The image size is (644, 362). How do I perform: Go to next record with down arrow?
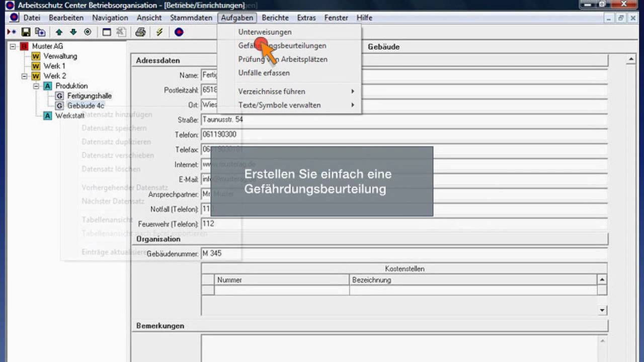(73, 32)
